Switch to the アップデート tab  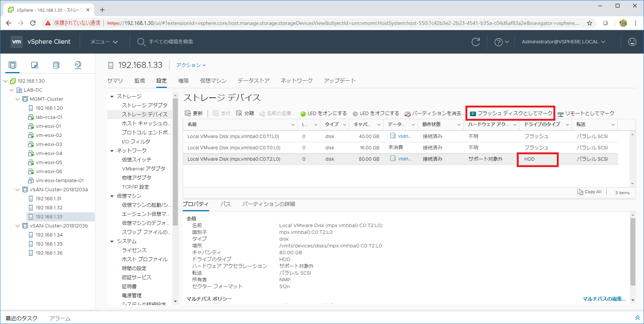339,81
